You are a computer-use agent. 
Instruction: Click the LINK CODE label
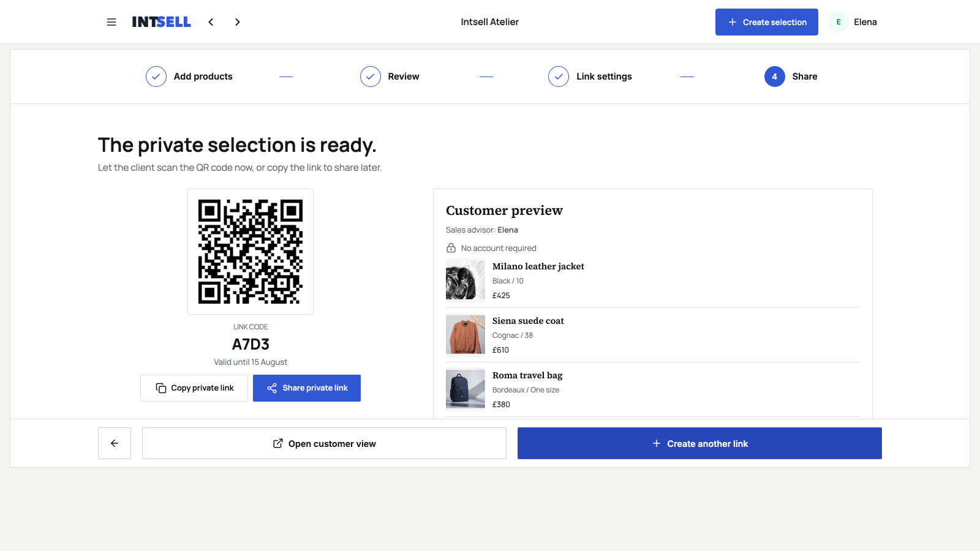tap(251, 327)
